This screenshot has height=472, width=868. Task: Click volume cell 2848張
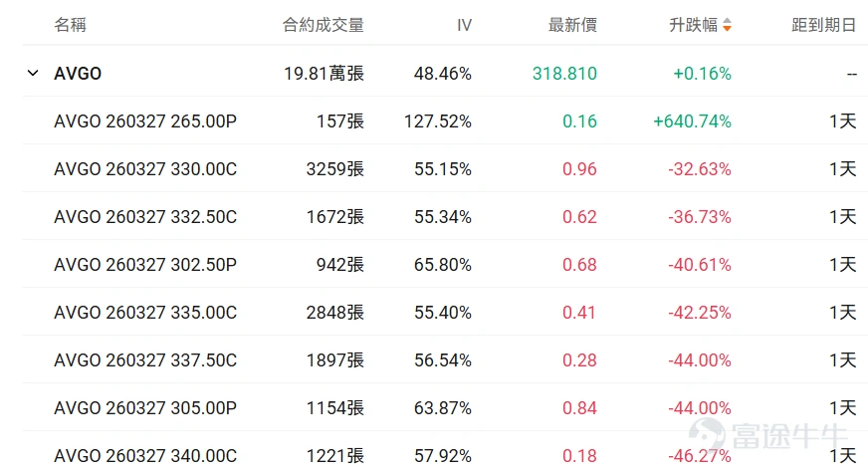tap(334, 313)
